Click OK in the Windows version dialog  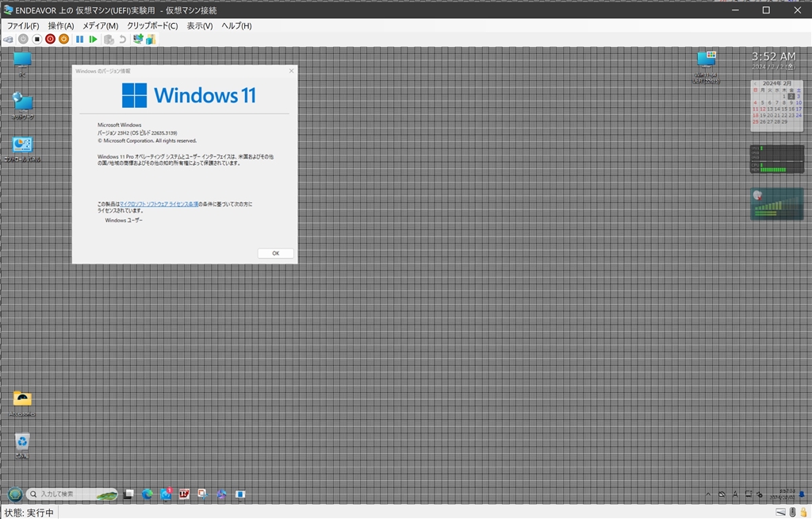coord(275,253)
